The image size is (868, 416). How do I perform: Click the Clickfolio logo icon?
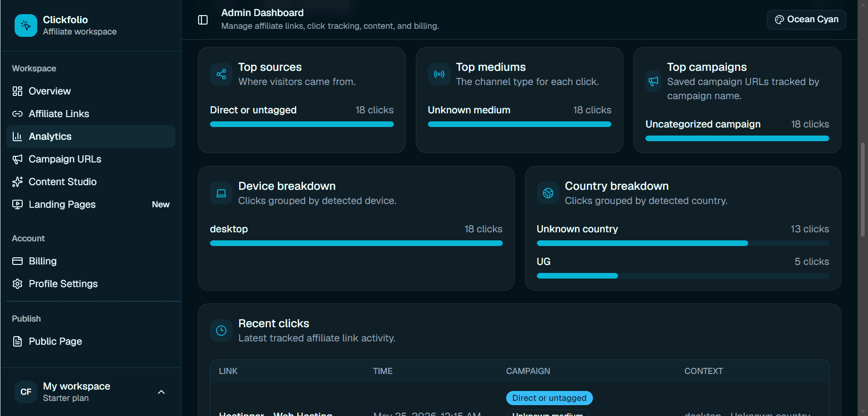point(26,25)
